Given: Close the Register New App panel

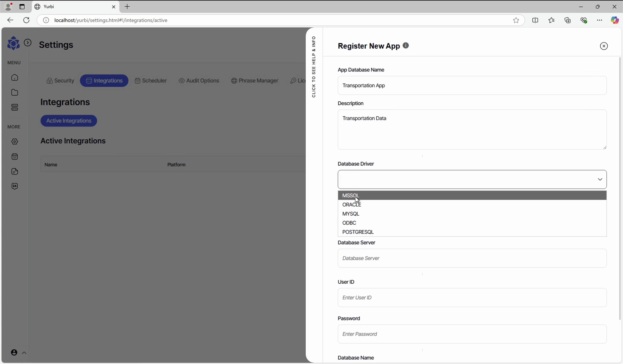Looking at the screenshot, I should coord(604,46).
